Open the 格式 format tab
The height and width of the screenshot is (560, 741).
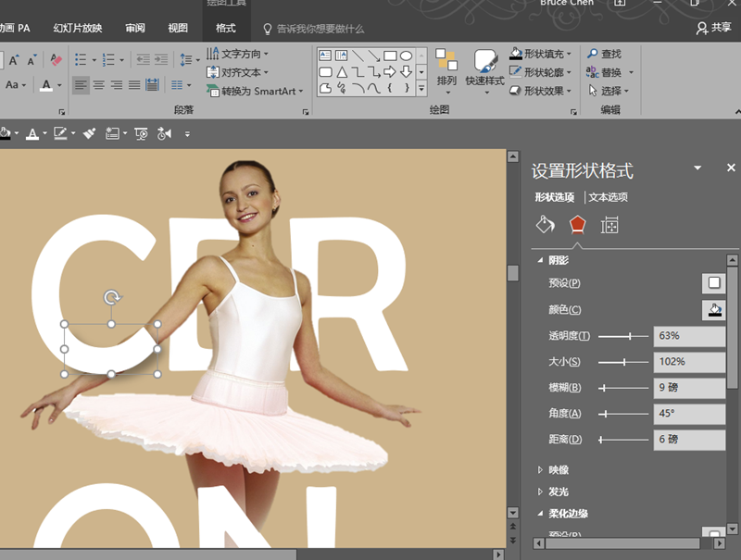click(225, 29)
